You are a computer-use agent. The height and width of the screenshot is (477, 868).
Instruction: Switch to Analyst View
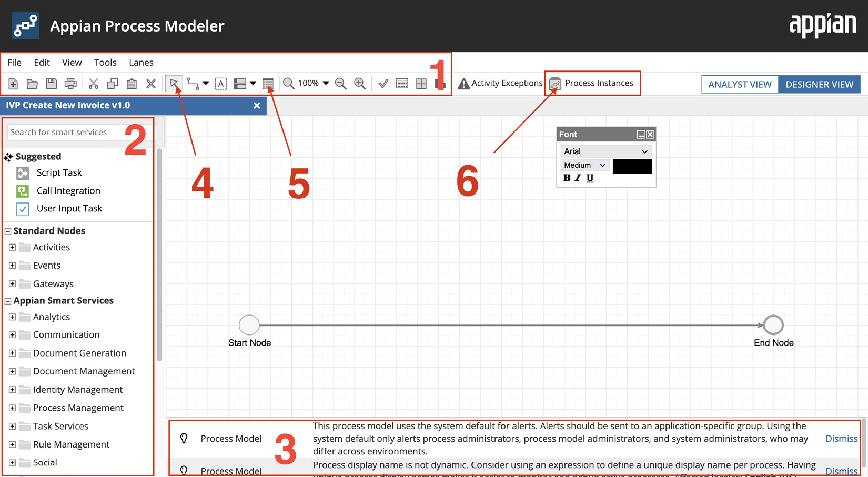[x=740, y=84]
